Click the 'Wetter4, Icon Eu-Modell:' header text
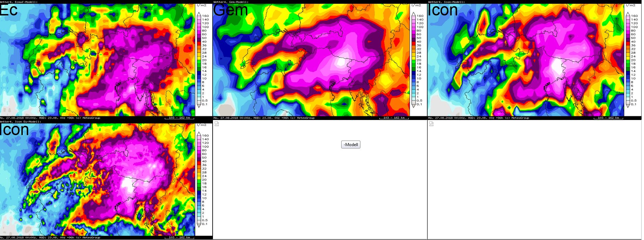 (x=21, y=121)
